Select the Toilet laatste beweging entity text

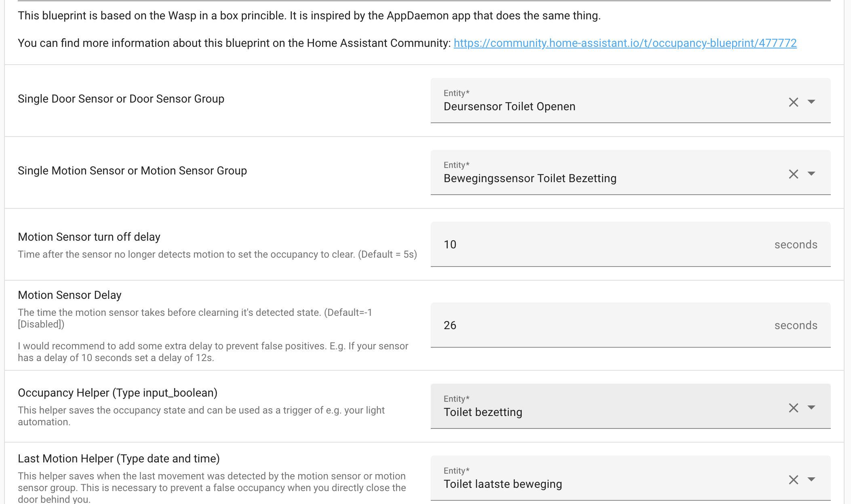click(503, 484)
